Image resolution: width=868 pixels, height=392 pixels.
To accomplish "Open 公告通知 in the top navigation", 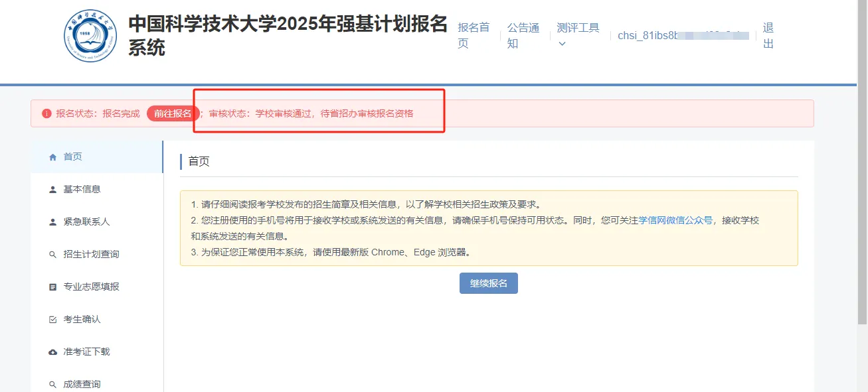I will click(523, 36).
